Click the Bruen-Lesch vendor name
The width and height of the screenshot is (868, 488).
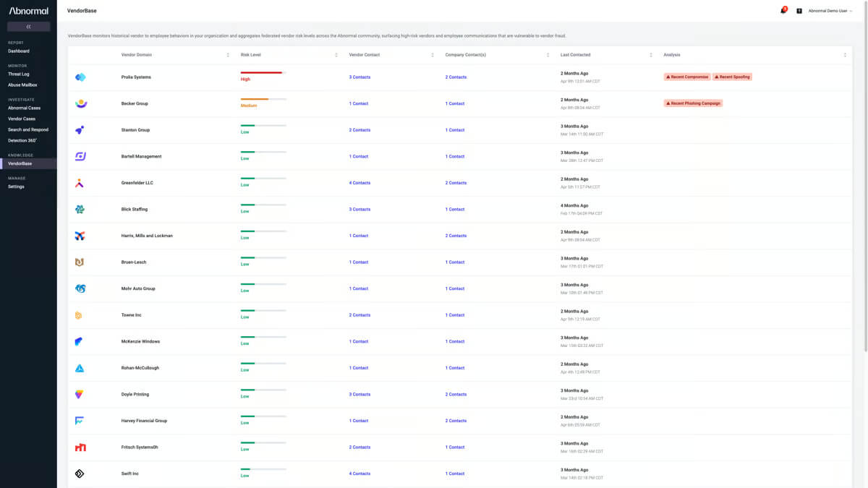134,262
